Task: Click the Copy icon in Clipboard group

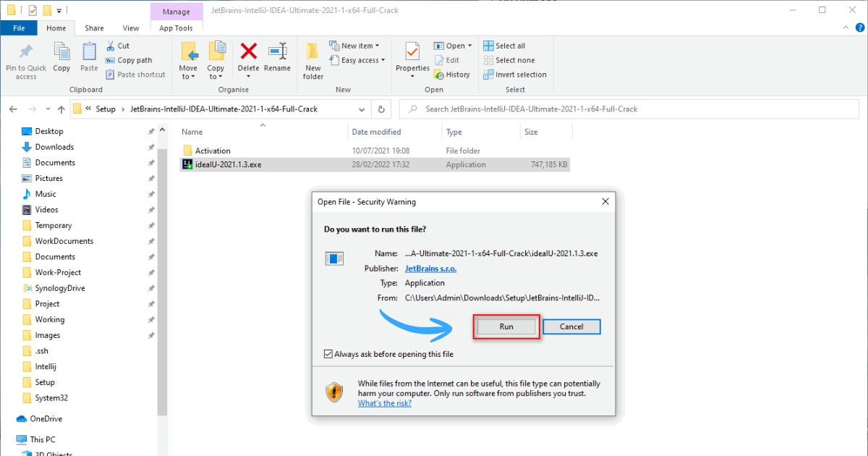Action: point(62,51)
